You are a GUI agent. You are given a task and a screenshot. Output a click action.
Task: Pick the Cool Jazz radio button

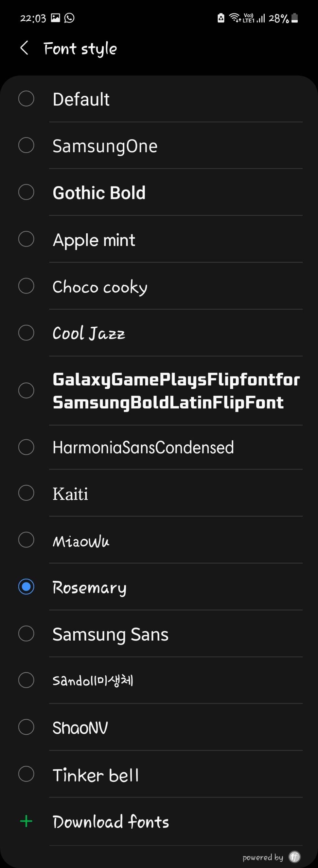click(26, 333)
